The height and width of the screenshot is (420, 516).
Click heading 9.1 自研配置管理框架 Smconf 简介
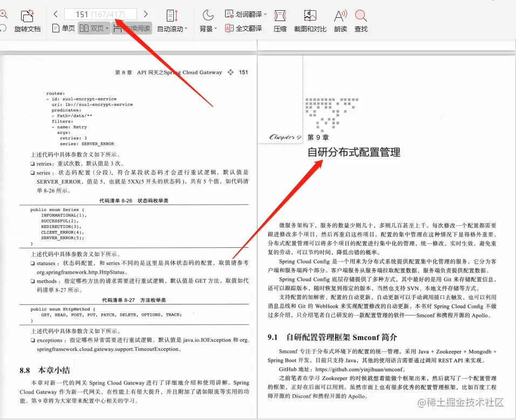point(332,337)
